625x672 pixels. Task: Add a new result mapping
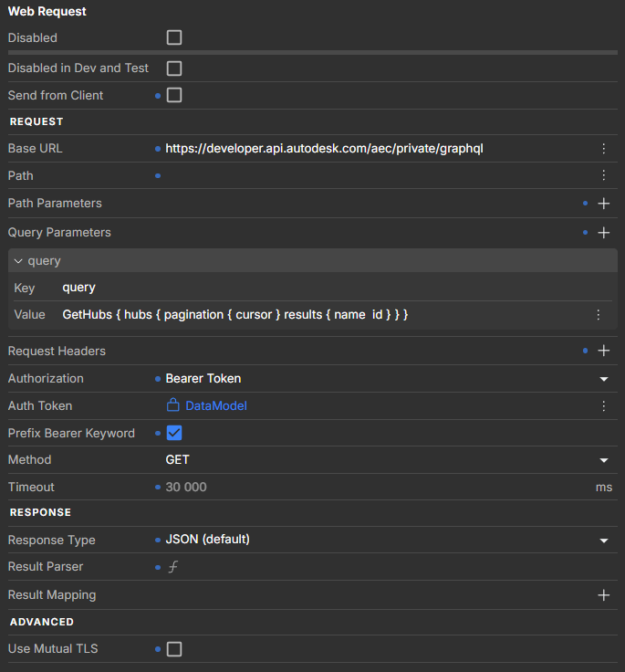(x=603, y=595)
